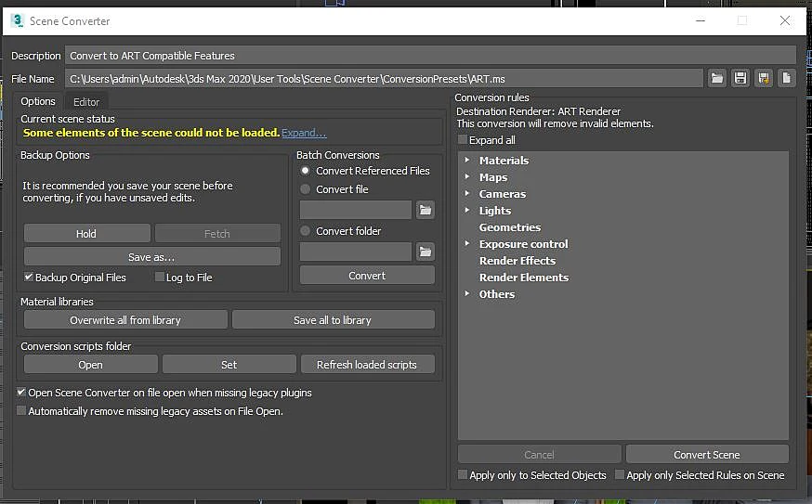
Task: Switch to the Editor tab
Action: tap(86, 102)
